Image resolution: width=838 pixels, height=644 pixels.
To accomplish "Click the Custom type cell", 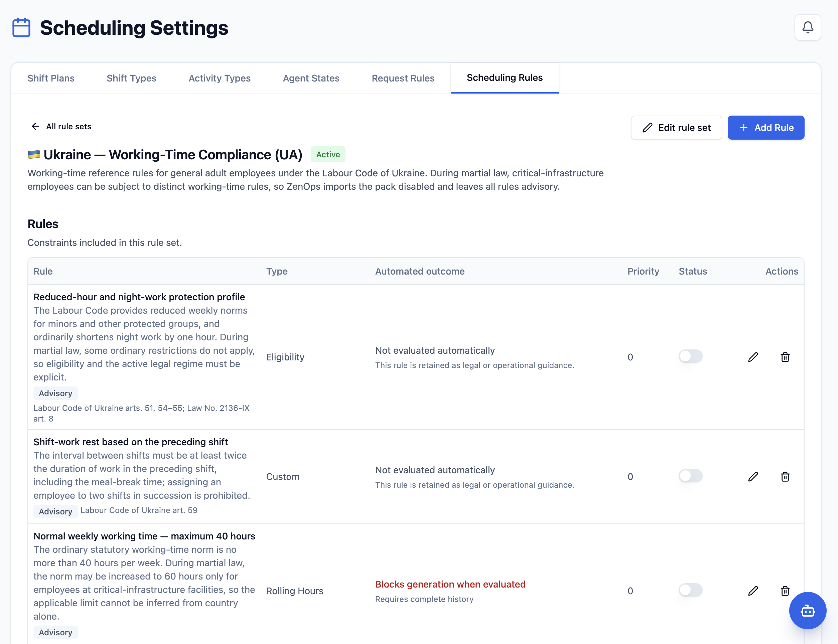I will [x=283, y=477].
